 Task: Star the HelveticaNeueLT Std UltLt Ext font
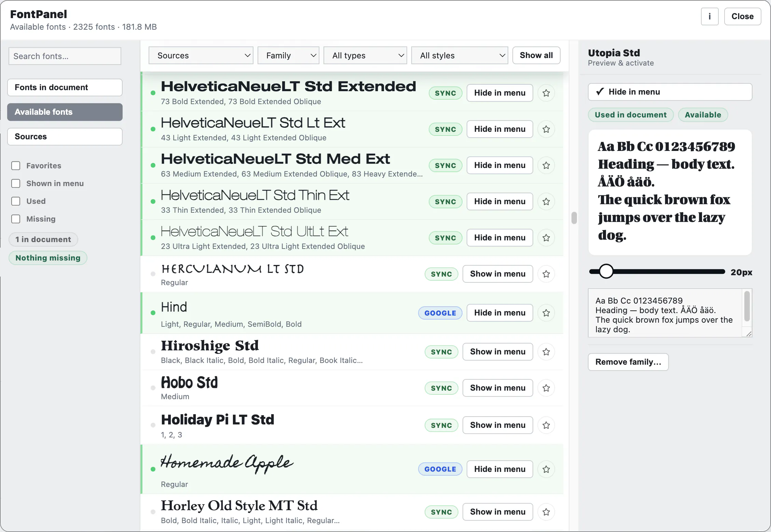point(546,238)
